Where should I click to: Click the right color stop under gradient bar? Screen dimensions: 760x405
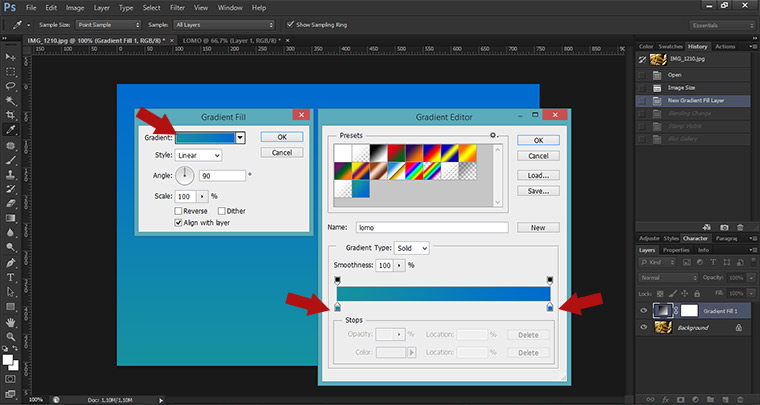pyautogui.click(x=550, y=307)
